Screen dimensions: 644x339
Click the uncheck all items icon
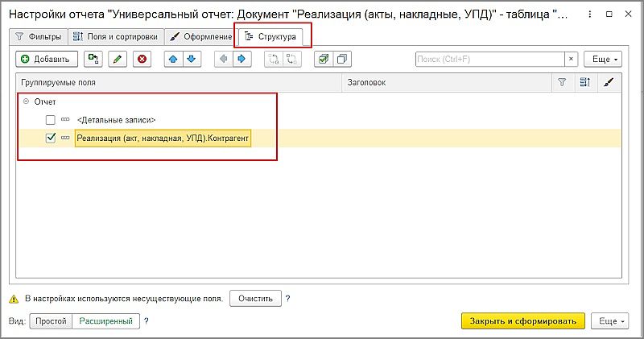point(342,59)
